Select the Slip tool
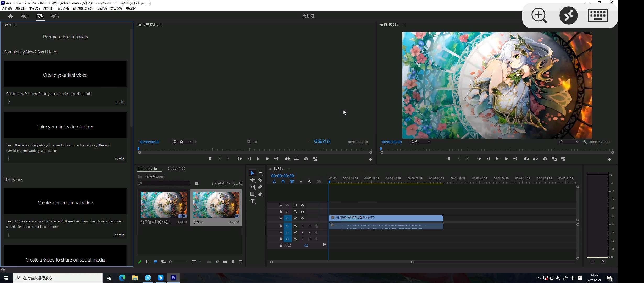Image resolution: width=644 pixels, height=283 pixels. (x=252, y=187)
